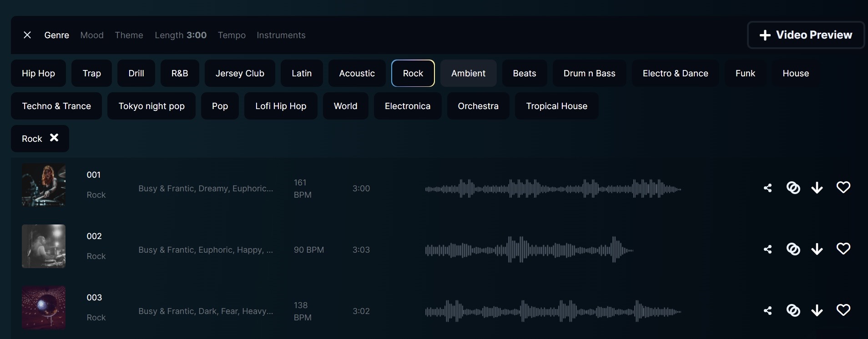Remove the Rock filter tag
Screen dimensions: 868x339
(54, 138)
